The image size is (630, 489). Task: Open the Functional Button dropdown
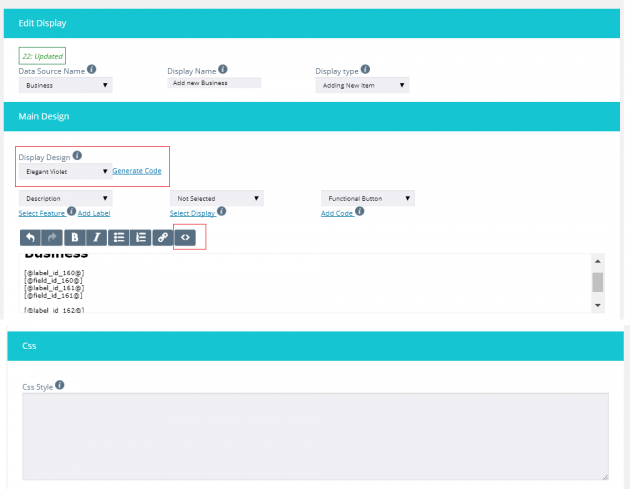pos(368,198)
